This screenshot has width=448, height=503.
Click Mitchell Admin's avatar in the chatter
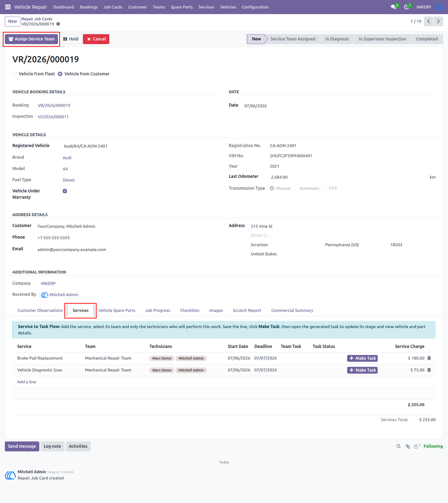tap(10, 475)
